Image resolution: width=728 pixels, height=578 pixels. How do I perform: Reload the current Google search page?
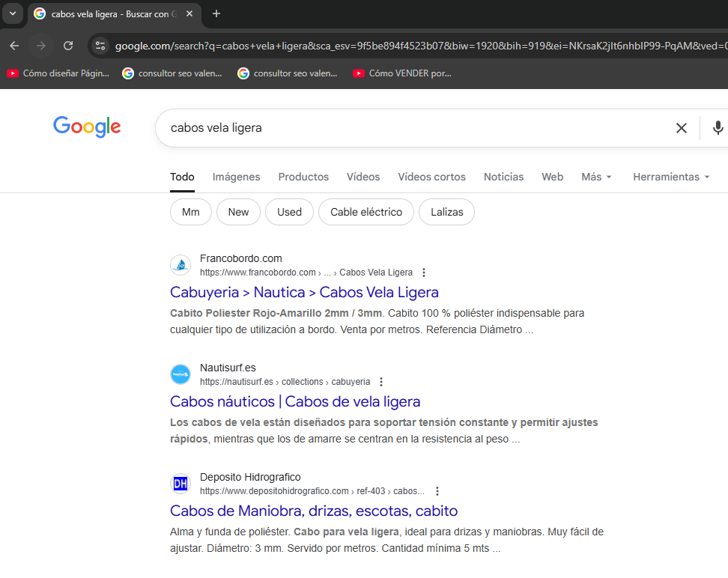pos(68,46)
